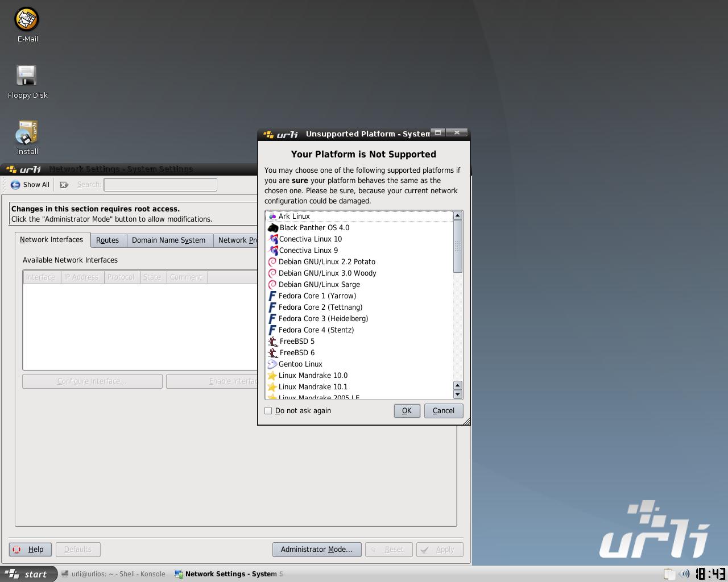Activate Network Settings taskbar entry

[x=229, y=574]
